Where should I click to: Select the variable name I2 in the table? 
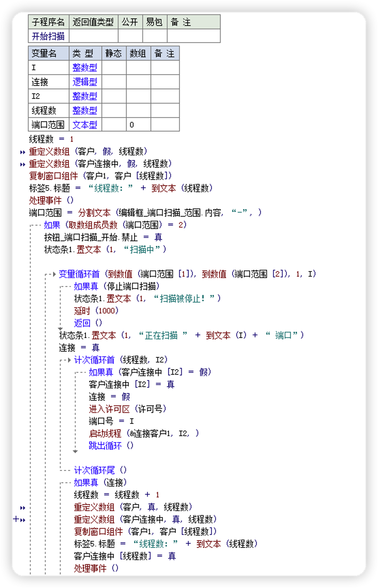[x=36, y=96]
